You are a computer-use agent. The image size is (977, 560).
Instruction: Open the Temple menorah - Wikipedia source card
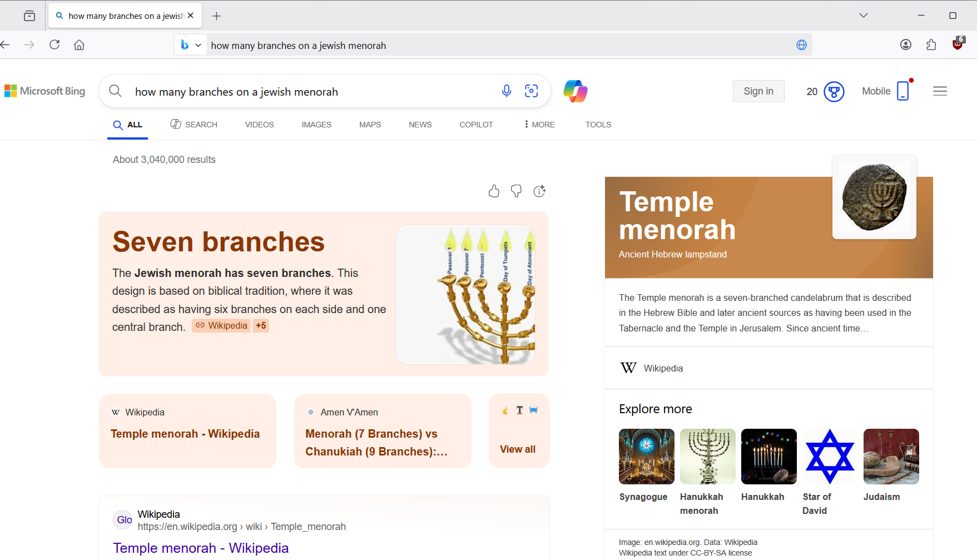point(187,431)
